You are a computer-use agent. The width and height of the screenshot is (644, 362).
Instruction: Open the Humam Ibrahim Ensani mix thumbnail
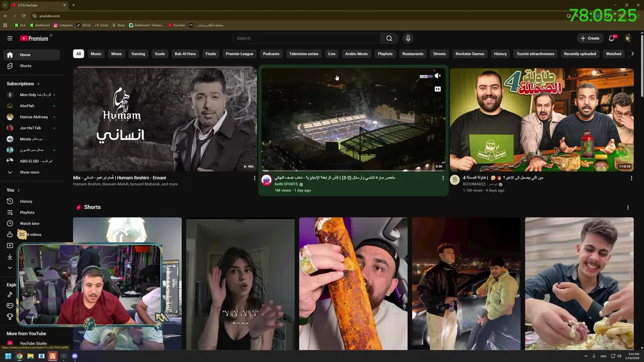pyautogui.click(x=165, y=120)
